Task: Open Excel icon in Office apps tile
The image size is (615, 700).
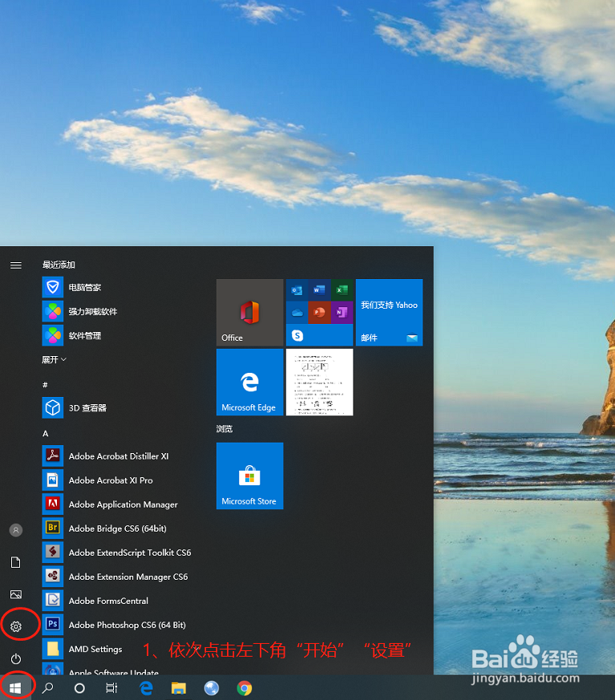Action: (x=342, y=290)
